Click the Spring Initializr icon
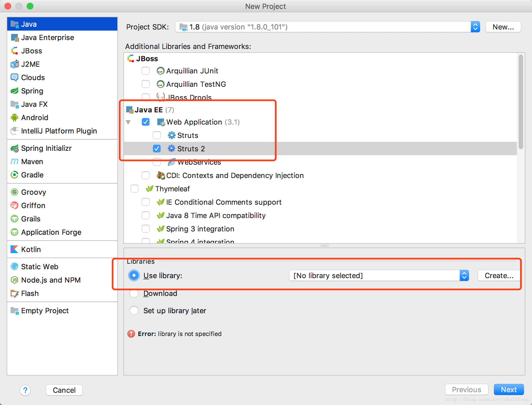Viewport: 532px width, 405px height. click(x=14, y=148)
